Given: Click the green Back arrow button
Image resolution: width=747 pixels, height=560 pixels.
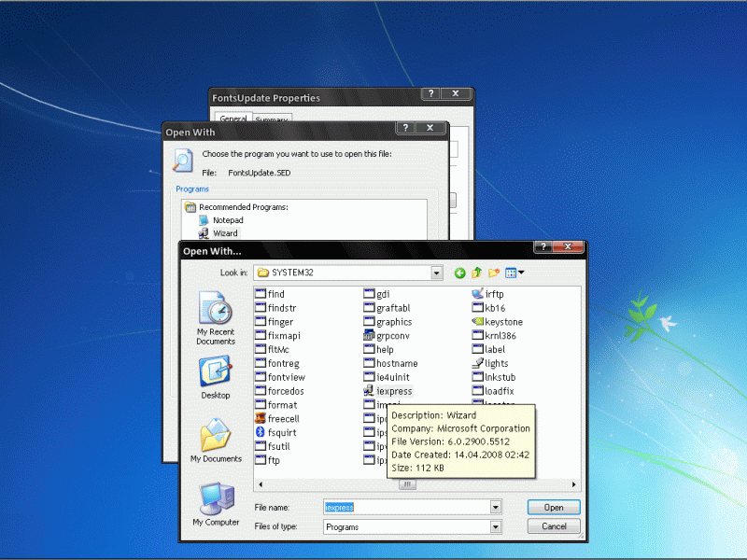Looking at the screenshot, I should pyautogui.click(x=459, y=273).
